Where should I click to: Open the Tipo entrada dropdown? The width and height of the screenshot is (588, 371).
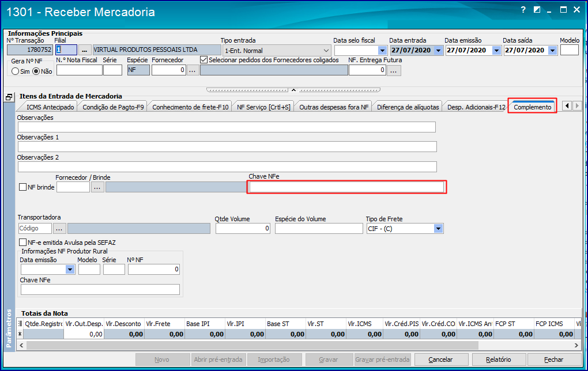point(326,50)
